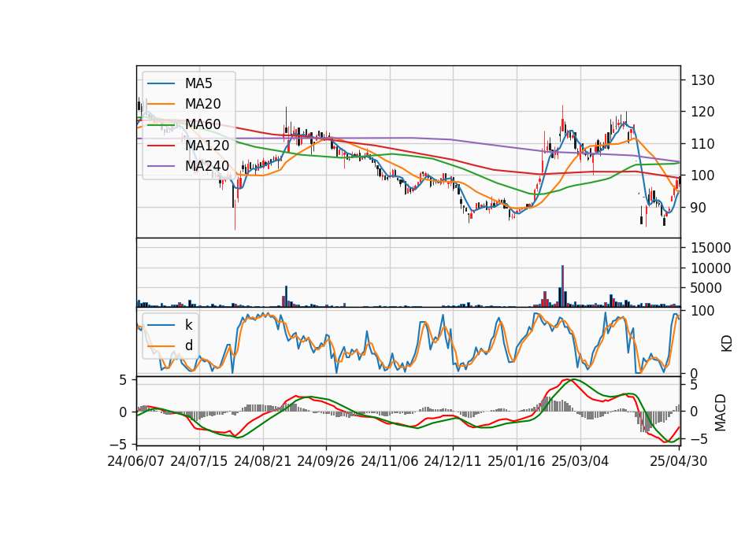The image size is (756, 543).
Task: Click the 25/03/04 date label
Action: pyautogui.click(x=580, y=461)
